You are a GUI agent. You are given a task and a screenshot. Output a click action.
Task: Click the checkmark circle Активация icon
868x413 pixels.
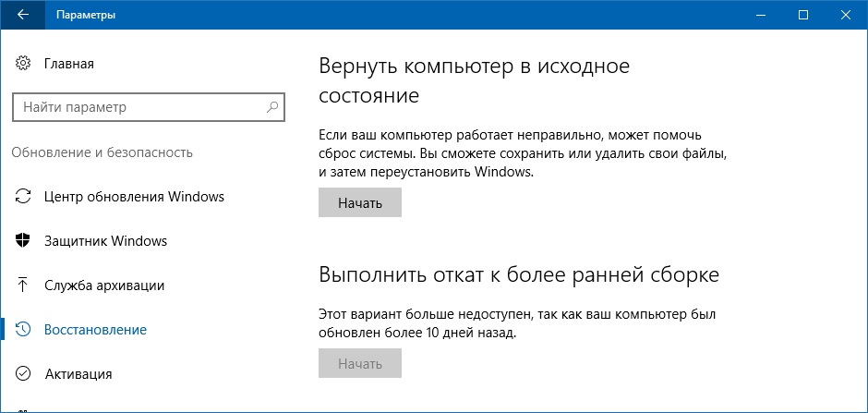pyautogui.click(x=23, y=373)
